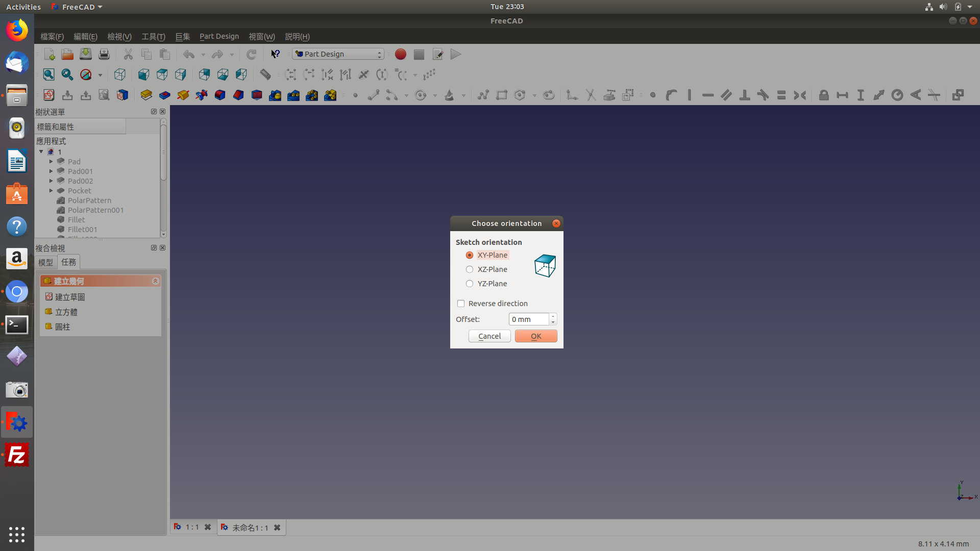This screenshot has width=980, height=551.
Task: Switch to the 模型 tab
Action: point(45,262)
